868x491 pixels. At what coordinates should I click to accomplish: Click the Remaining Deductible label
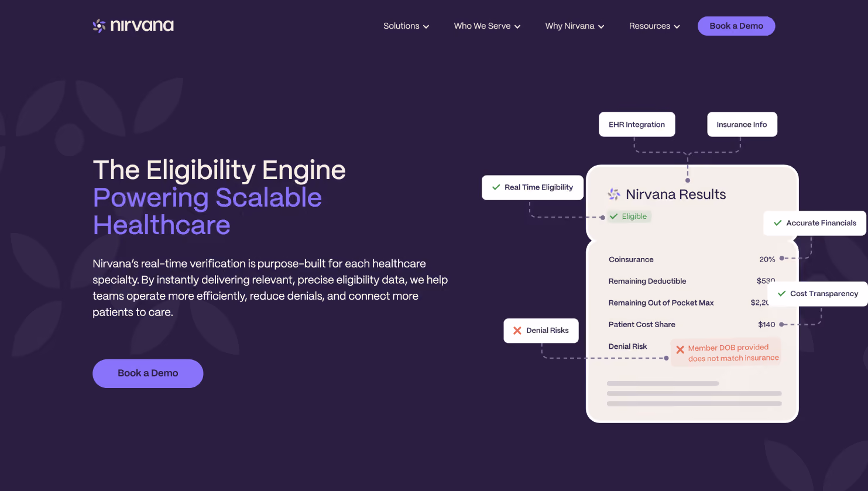[x=647, y=281]
